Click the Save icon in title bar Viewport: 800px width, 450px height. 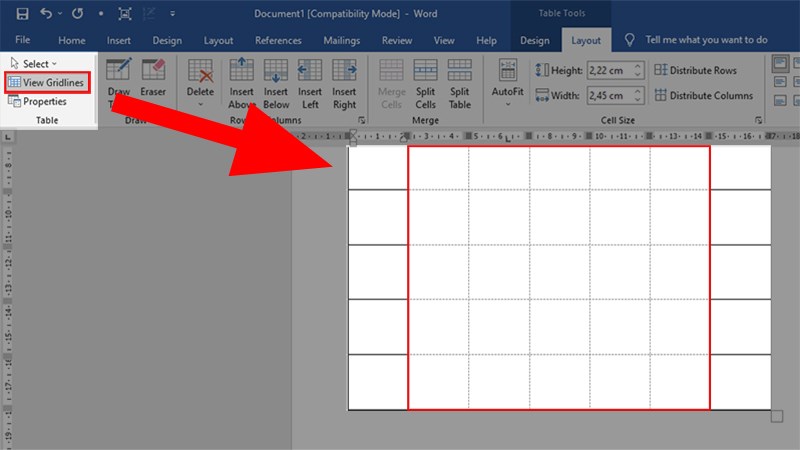pyautogui.click(x=22, y=14)
